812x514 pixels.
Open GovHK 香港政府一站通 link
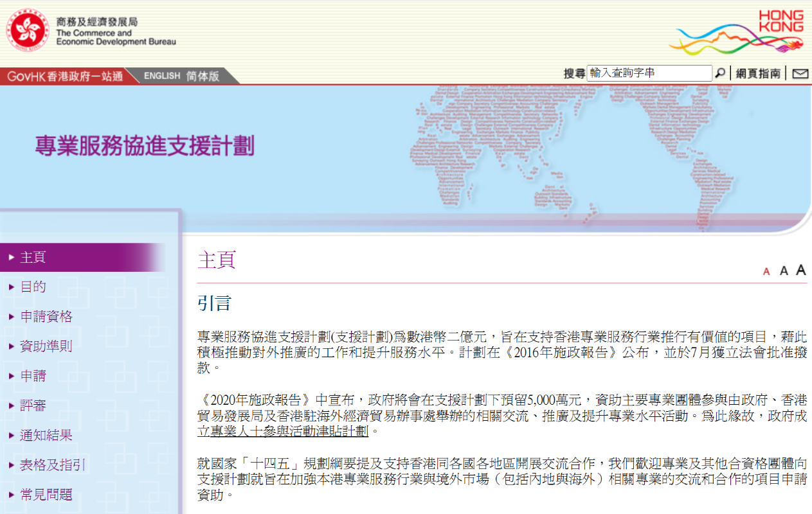(x=64, y=76)
